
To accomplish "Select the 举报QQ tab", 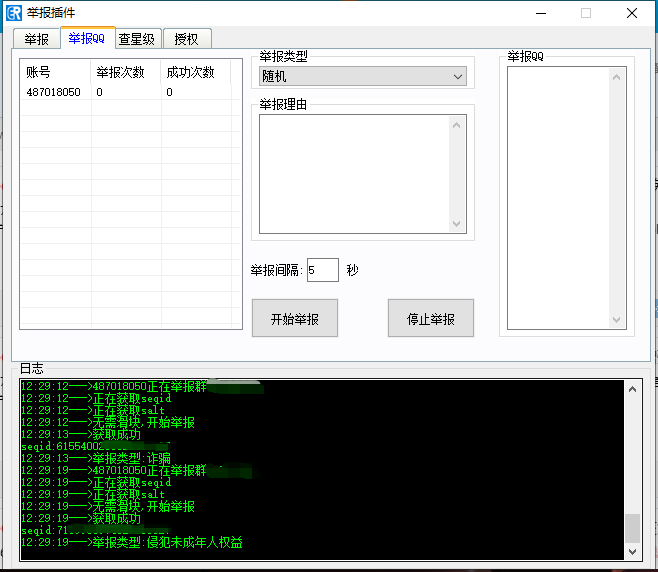I will click(x=87, y=38).
